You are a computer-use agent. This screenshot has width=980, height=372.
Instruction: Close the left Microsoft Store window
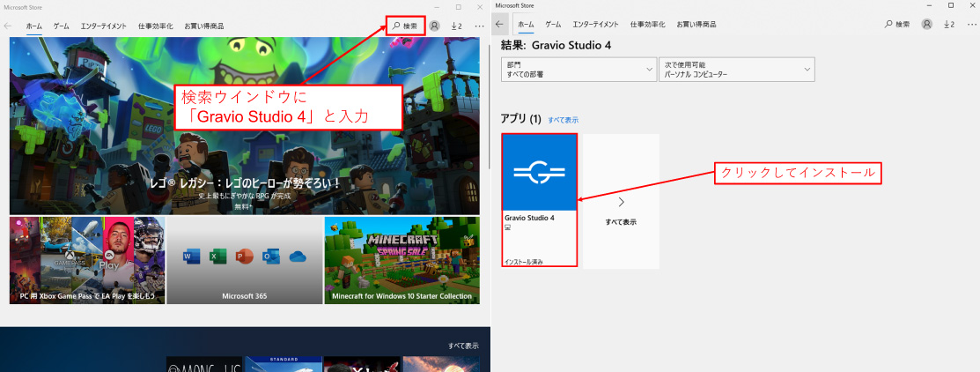tap(479, 6)
